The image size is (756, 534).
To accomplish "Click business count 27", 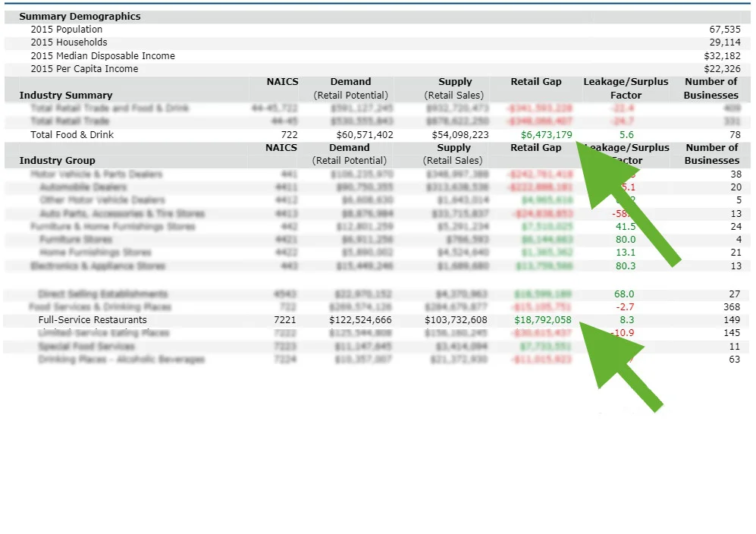I will 734,294.
